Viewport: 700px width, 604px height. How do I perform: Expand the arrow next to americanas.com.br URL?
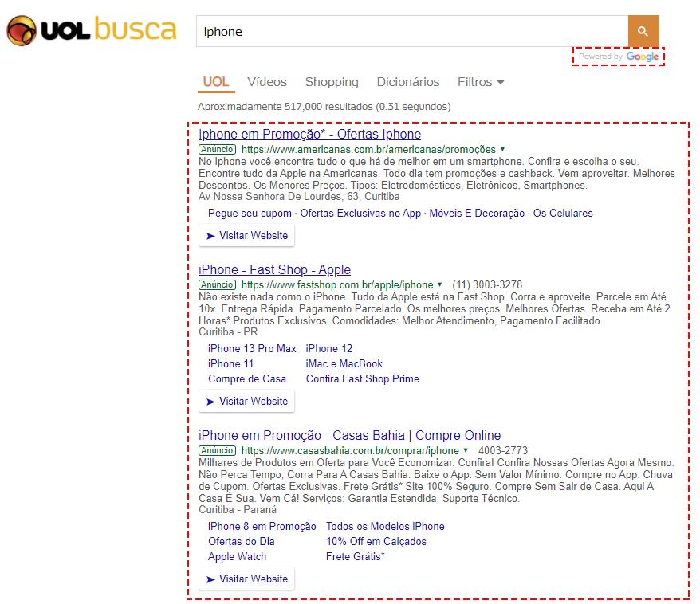click(503, 149)
